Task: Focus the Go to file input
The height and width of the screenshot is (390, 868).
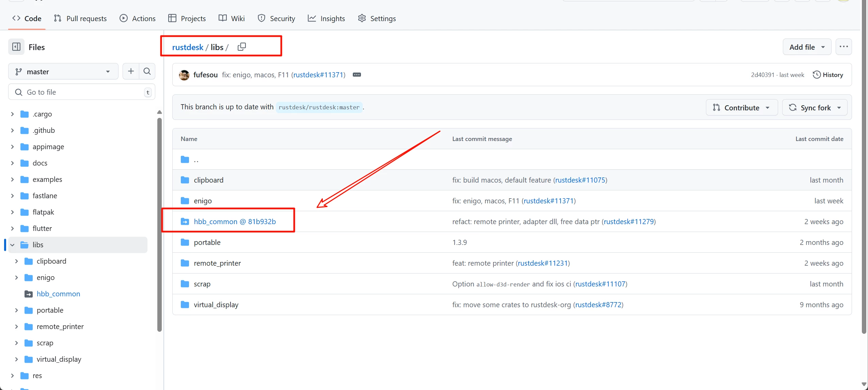Action: coord(82,92)
